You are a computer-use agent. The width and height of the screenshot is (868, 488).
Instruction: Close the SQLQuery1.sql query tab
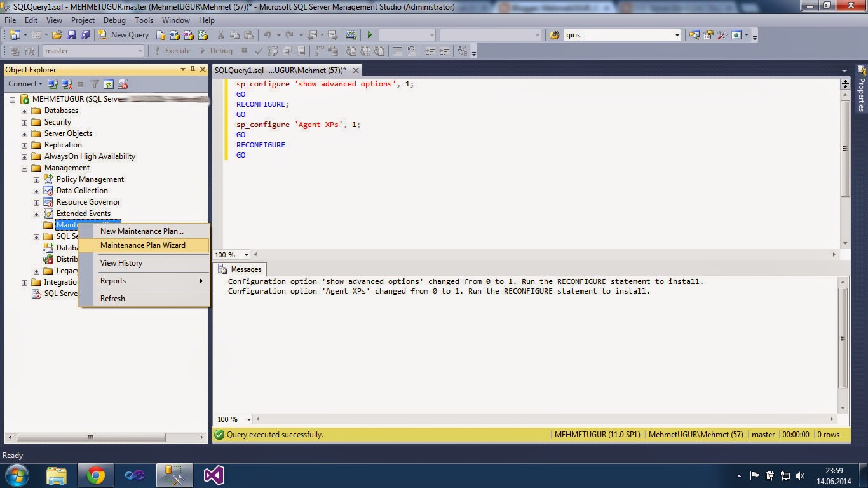(x=356, y=71)
